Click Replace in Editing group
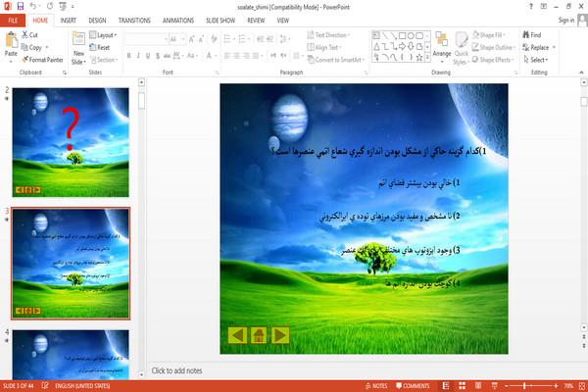The height and width of the screenshot is (392, 588). (x=536, y=47)
